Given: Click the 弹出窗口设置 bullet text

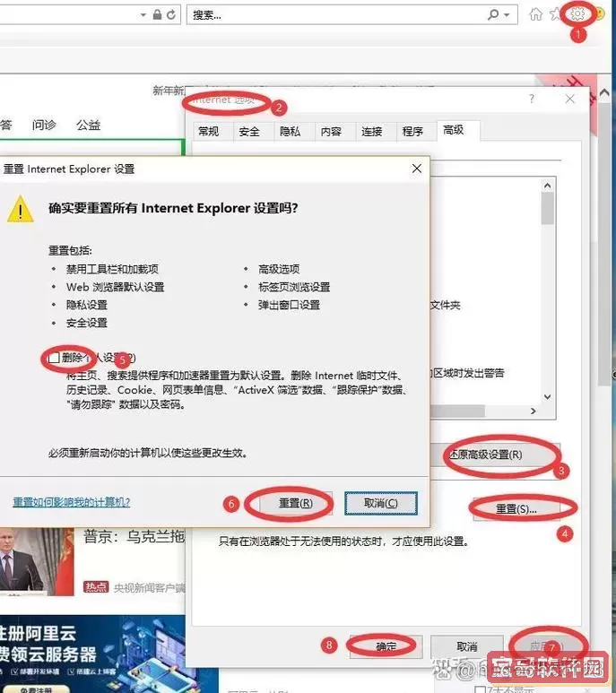Looking at the screenshot, I should [x=289, y=305].
